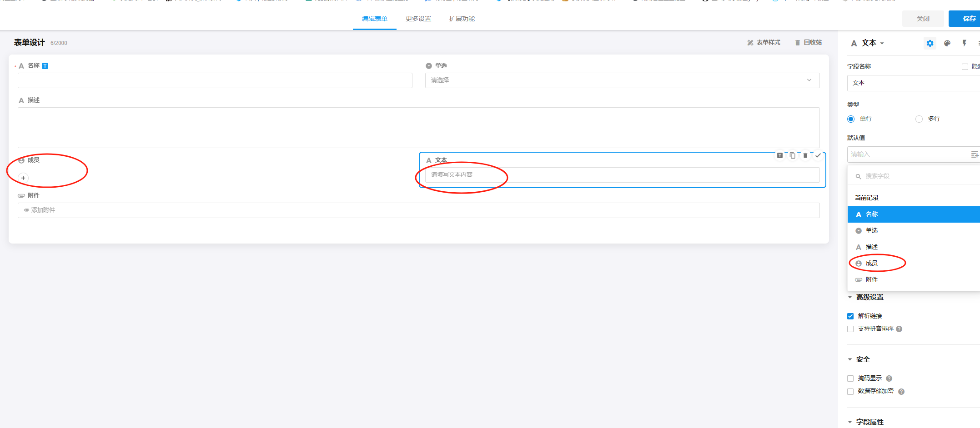Click the dynamic default value icon beside 默认值
This screenshot has width=980, height=428.
(x=974, y=154)
